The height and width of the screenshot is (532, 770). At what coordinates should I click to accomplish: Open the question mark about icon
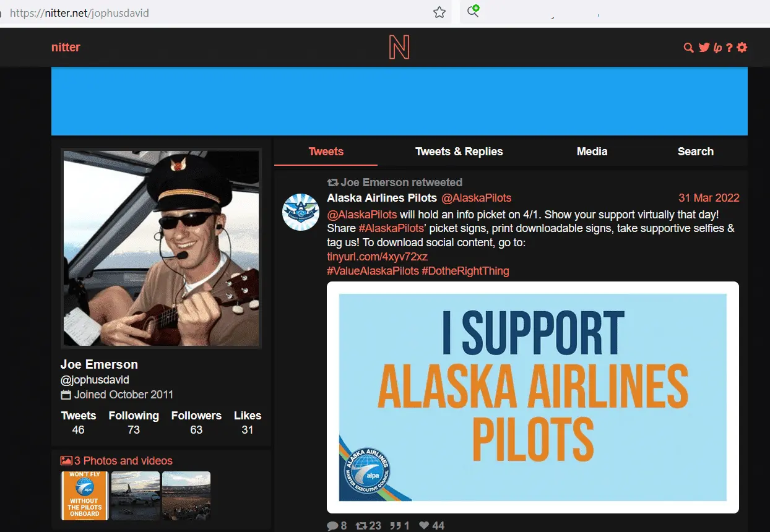[729, 48]
